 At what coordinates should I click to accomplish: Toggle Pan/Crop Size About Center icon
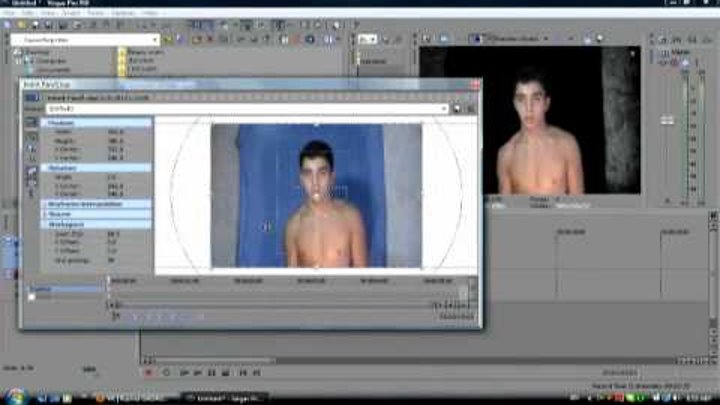(31, 182)
